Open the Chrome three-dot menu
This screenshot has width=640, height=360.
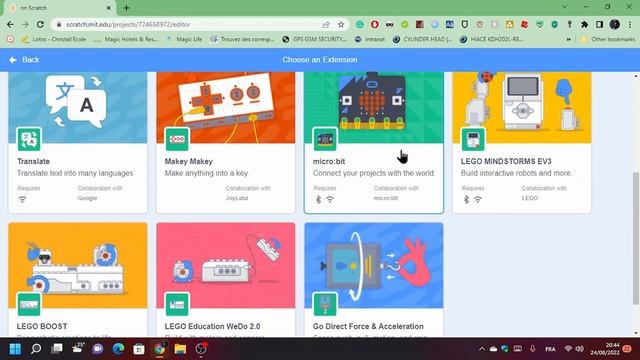[630, 24]
